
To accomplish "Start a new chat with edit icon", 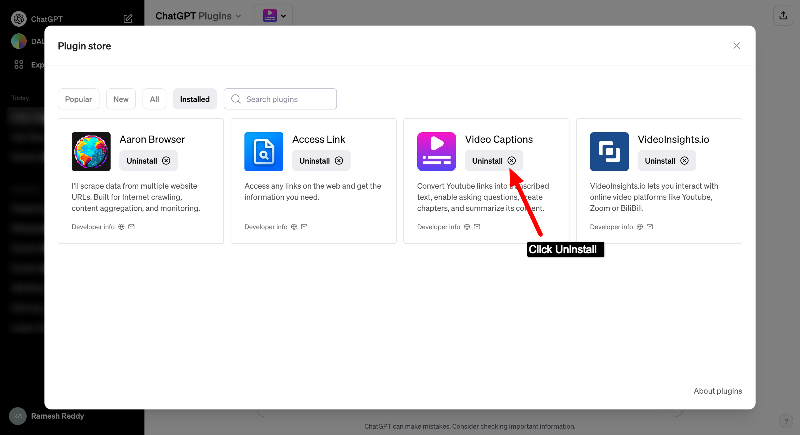I will 128,19.
